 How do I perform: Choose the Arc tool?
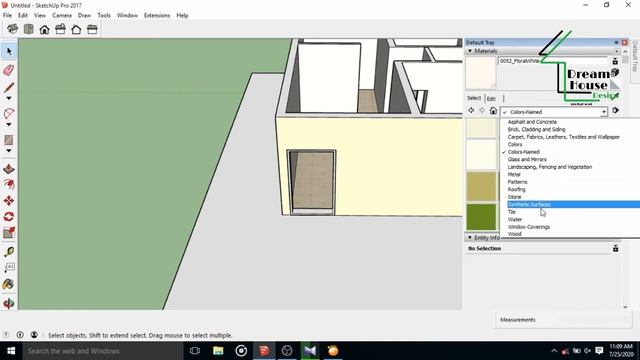[x=9, y=113]
